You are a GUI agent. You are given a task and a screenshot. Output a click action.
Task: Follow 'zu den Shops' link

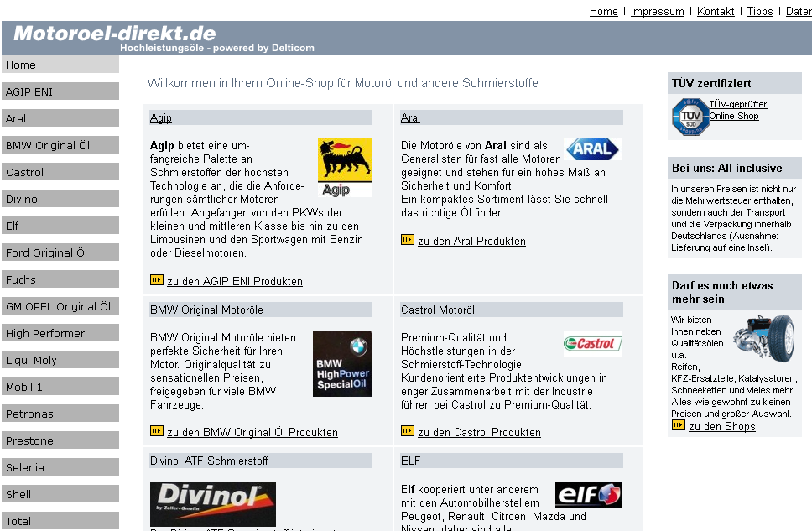(x=722, y=426)
